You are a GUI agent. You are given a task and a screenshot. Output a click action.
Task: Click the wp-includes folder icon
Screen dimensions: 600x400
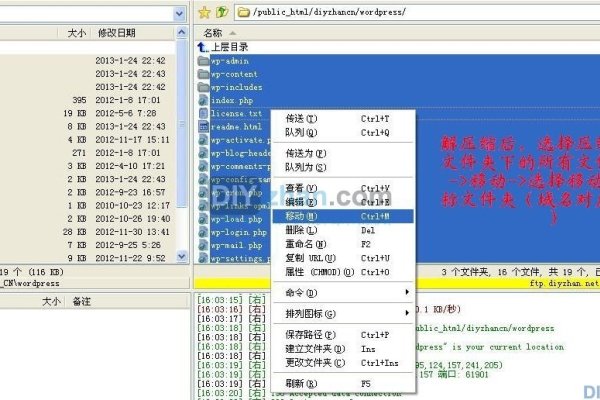[204, 87]
